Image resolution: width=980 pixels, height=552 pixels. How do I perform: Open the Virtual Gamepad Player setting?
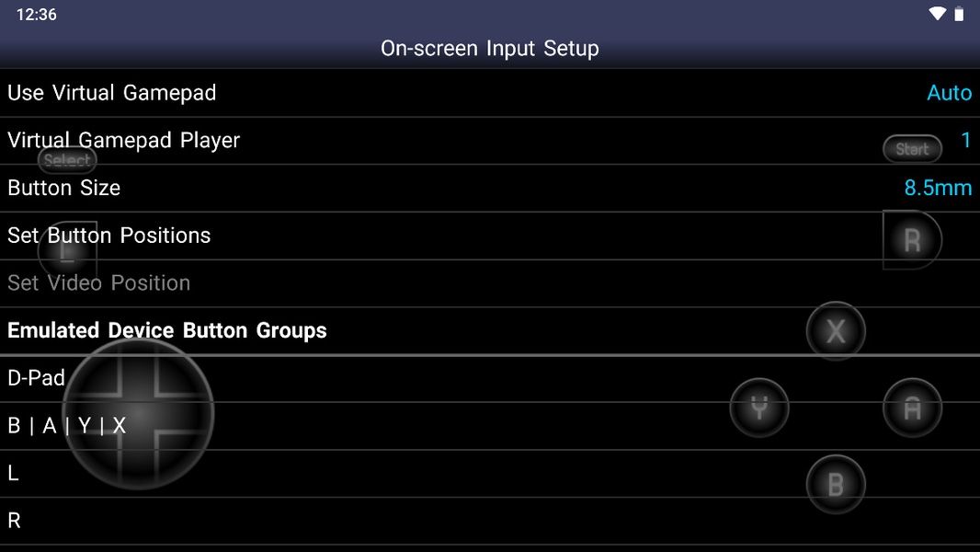click(490, 140)
